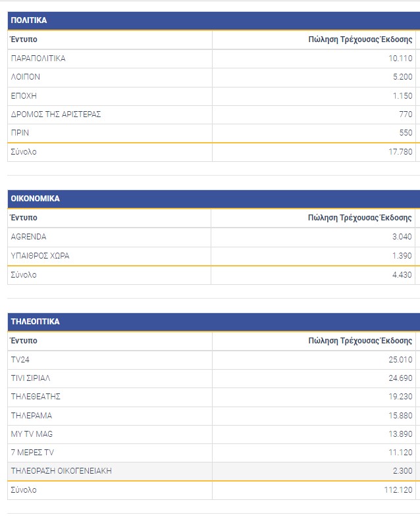This screenshot has width=420, height=523.
Task: Click the TV24 magazine name
Action: [x=20, y=360]
